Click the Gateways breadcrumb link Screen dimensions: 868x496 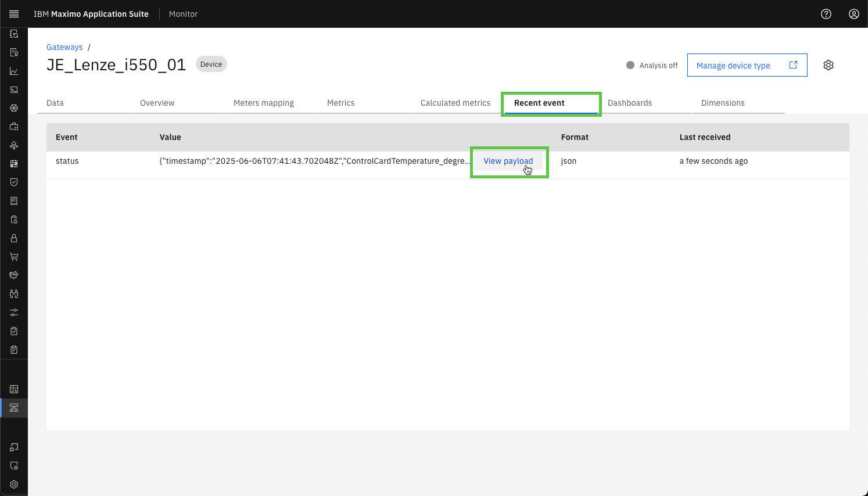pyautogui.click(x=64, y=47)
